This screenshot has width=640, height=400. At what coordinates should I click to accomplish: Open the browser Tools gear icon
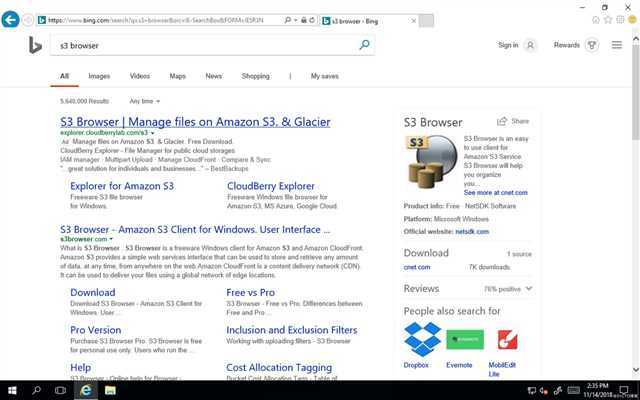tap(620, 20)
